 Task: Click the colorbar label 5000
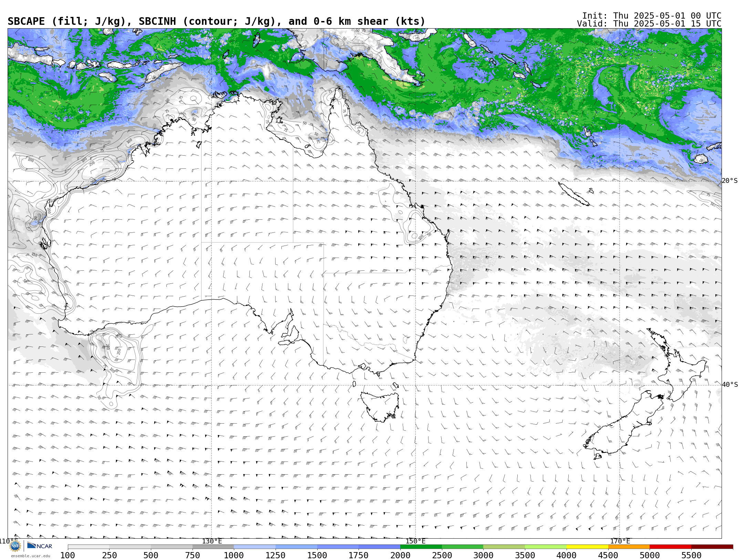[650, 556]
